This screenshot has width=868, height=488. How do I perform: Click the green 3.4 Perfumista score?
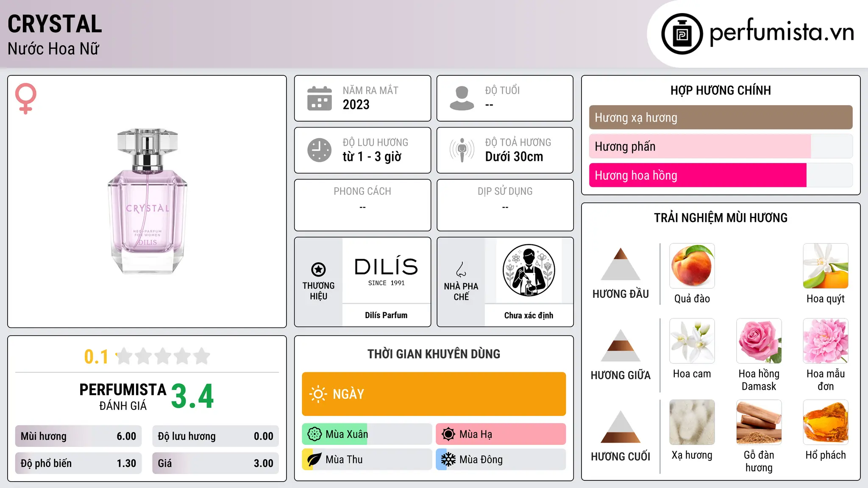(x=192, y=396)
